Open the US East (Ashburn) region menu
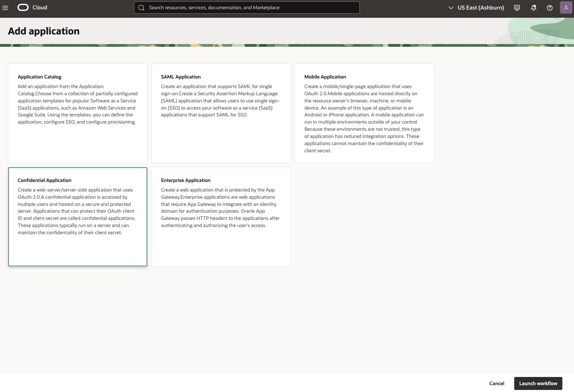 [x=480, y=7]
